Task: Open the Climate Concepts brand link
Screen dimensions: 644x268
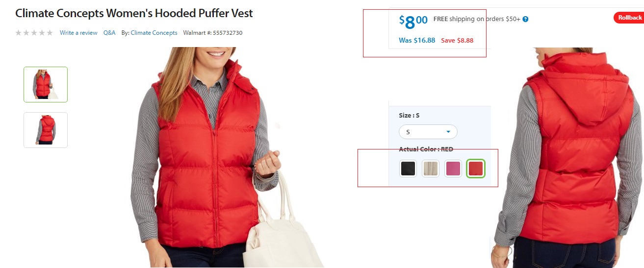Action: pos(154,33)
